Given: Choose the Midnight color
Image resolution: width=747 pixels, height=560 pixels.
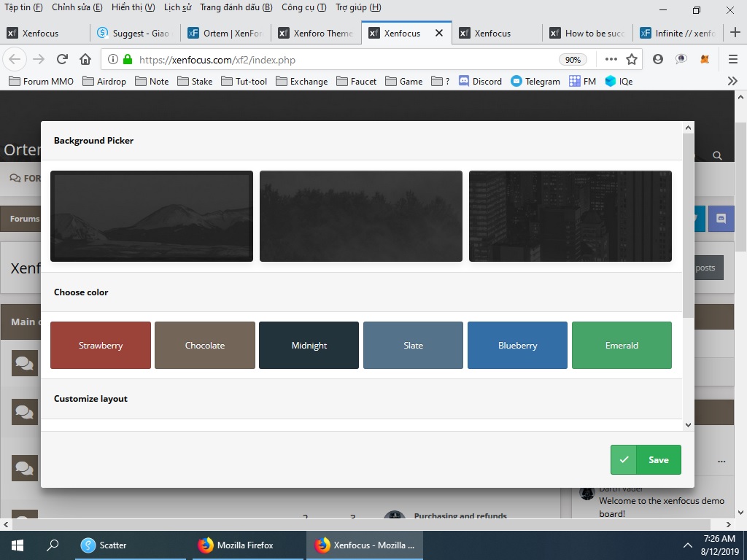Looking at the screenshot, I should 309,345.
